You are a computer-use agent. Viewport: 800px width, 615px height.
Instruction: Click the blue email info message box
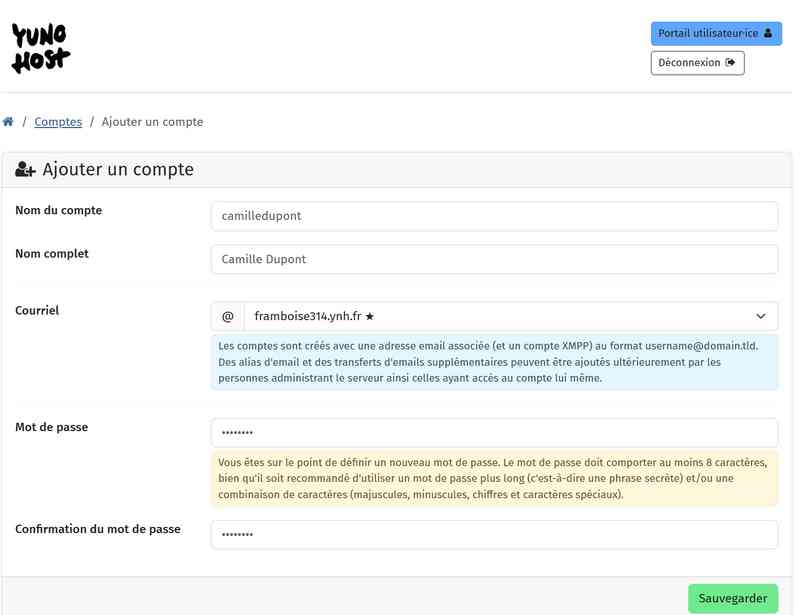click(x=494, y=362)
